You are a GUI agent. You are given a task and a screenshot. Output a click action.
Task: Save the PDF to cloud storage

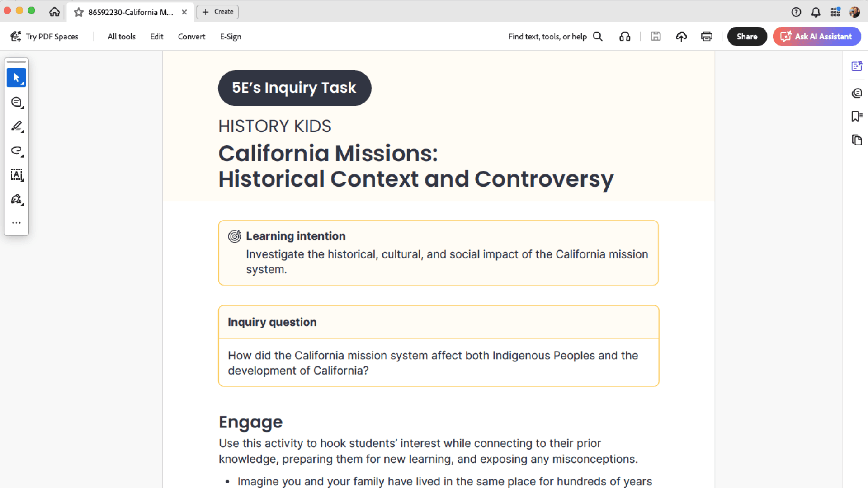pos(681,36)
